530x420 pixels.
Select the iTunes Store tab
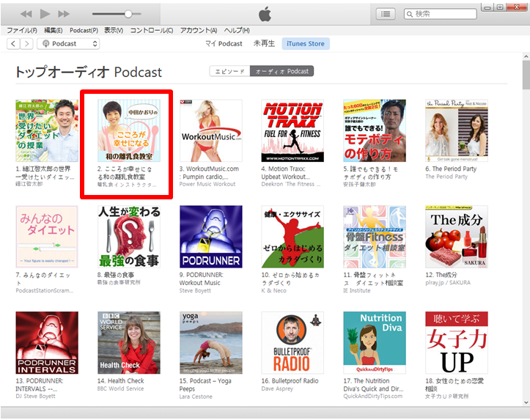tap(306, 43)
